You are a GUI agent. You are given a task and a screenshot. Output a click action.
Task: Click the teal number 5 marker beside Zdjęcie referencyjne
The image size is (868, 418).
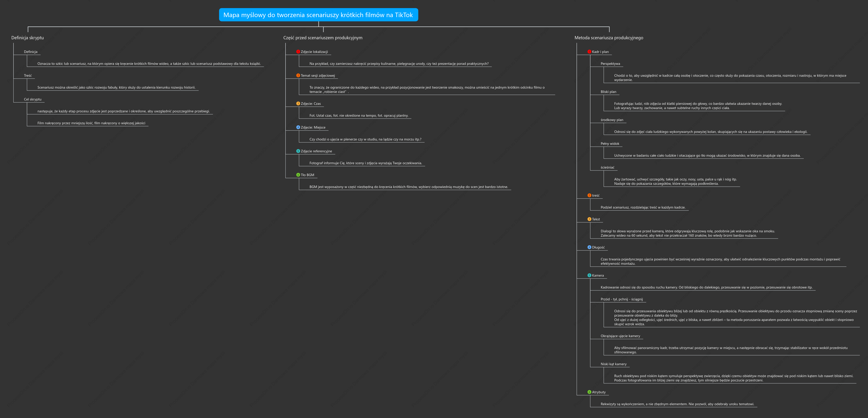point(298,151)
